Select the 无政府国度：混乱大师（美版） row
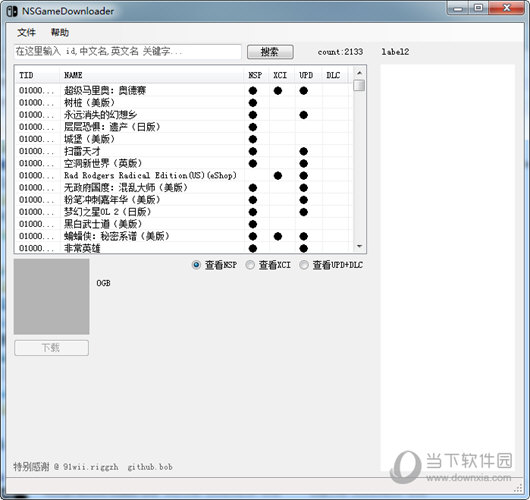The width and height of the screenshot is (530, 500). (183, 188)
